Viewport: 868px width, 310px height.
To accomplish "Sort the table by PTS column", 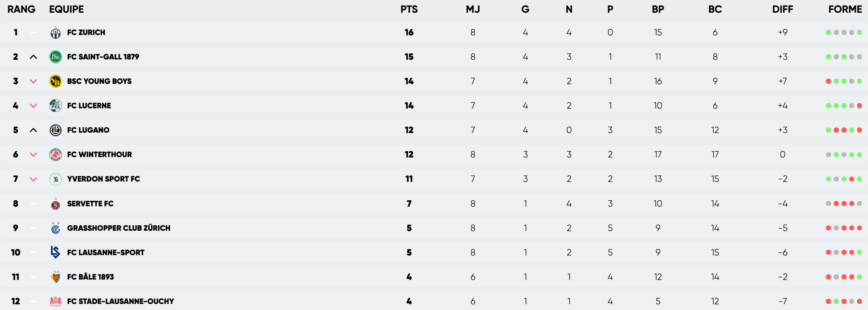I will coord(409,9).
